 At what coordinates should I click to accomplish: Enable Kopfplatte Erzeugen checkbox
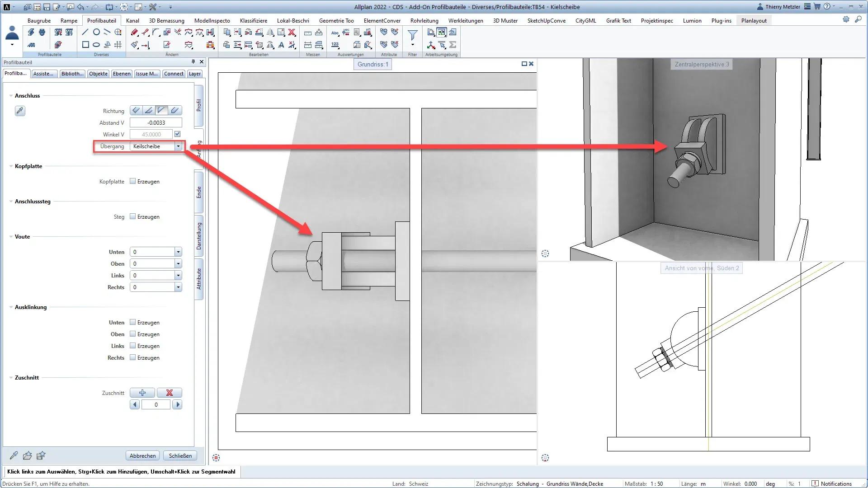[133, 181]
